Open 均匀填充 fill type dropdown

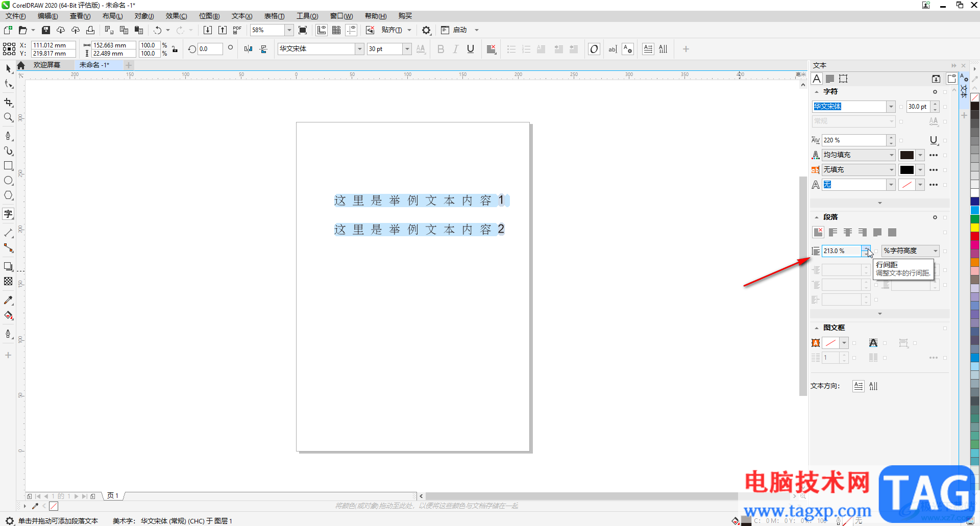coord(891,155)
